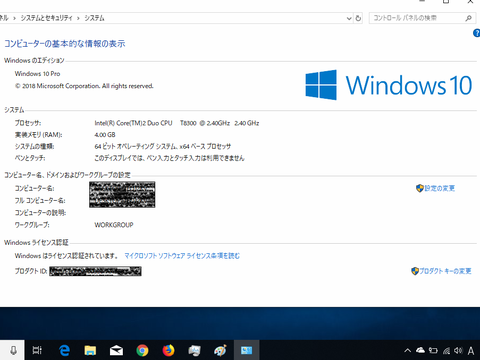The width and height of the screenshot is (480, 360).
Task: Click the shield icon beside プロダクト キーの変更
Action: point(415,271)
